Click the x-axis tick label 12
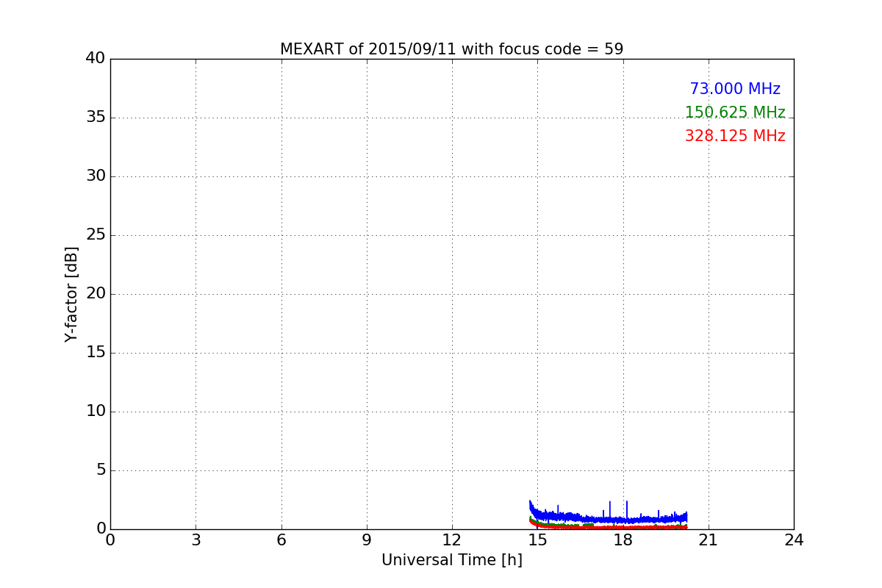Viewport: 882px width, 588px height. pyautogui.click(x=451, y=540)
